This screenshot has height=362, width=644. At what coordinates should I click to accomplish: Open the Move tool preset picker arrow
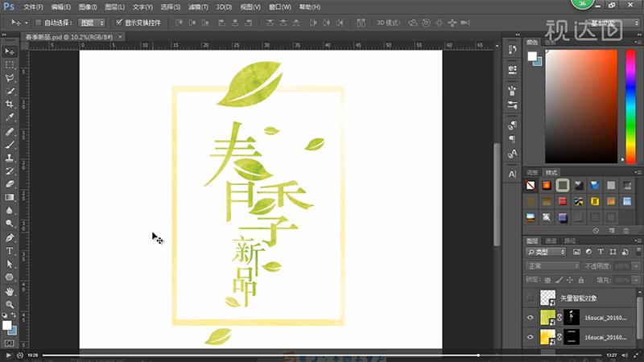point(27,23)
